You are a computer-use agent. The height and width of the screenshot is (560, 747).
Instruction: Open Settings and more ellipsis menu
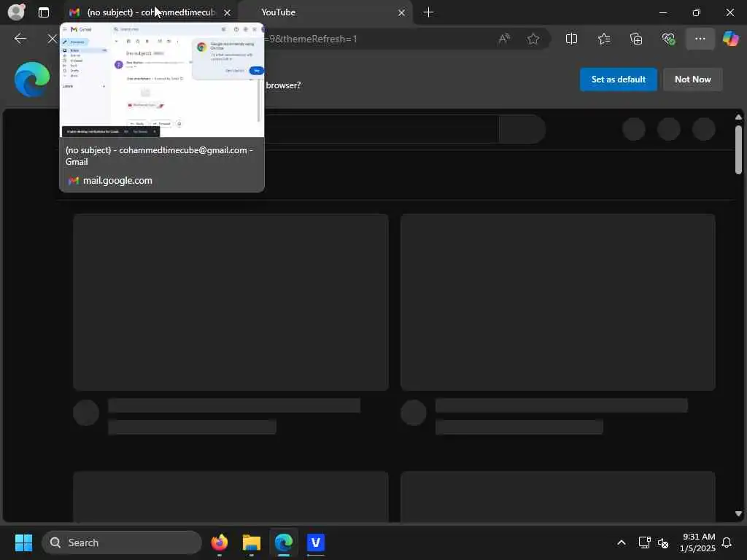coord(700,39)
